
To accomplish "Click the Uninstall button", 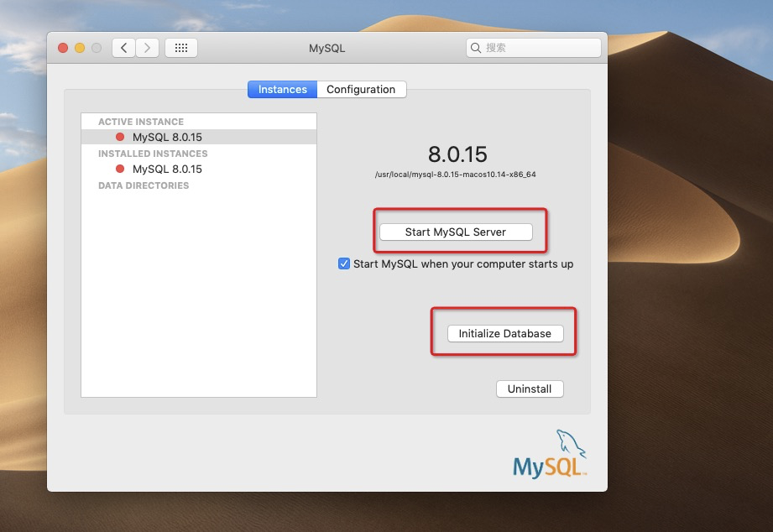I will (530, 389).
